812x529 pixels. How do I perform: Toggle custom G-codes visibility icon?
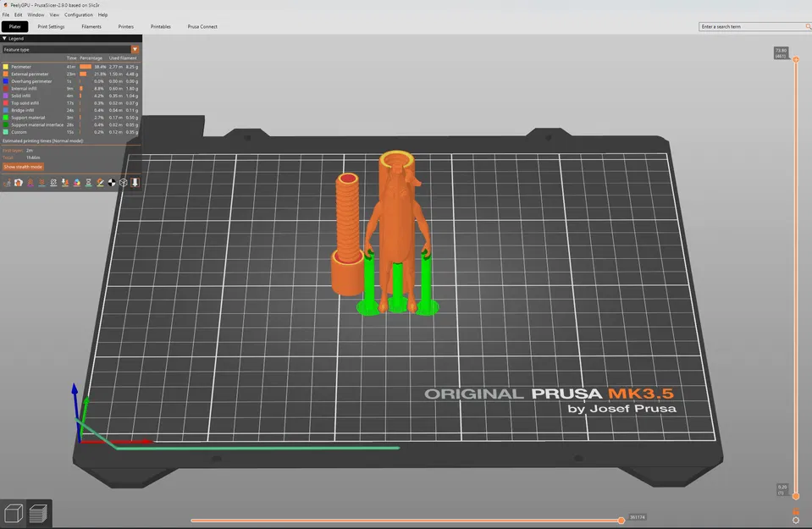pyautogui.click(x=100, y=183)
